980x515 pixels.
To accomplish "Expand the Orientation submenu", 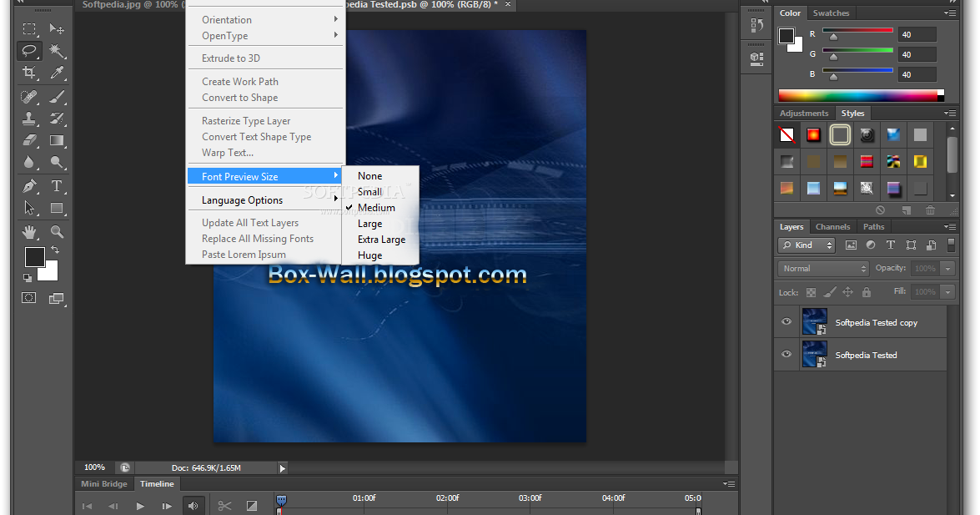I will click(x=266, y=19).
